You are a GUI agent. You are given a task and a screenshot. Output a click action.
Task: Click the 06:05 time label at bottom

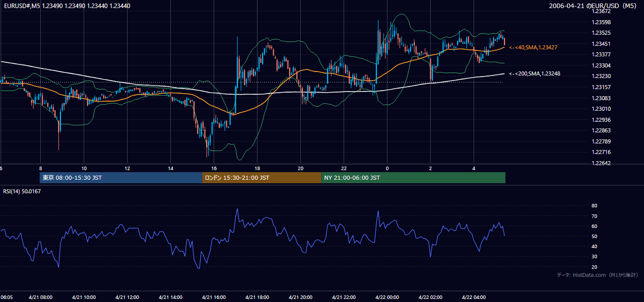pyautogui.click(x=6, y=297)
